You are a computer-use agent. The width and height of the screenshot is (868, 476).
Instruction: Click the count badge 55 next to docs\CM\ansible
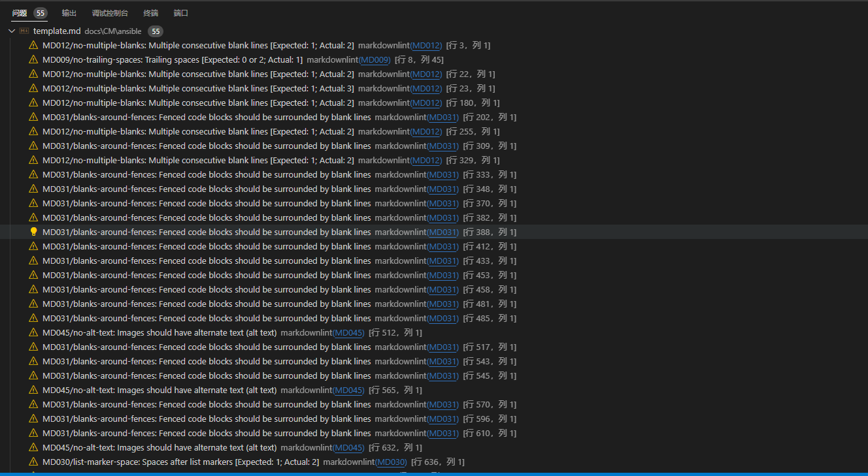coord(155,31)
